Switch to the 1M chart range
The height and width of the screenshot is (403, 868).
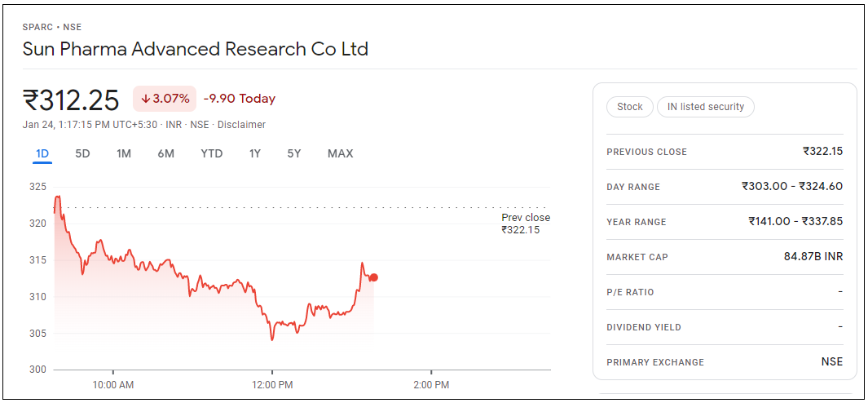pos(123,153)
